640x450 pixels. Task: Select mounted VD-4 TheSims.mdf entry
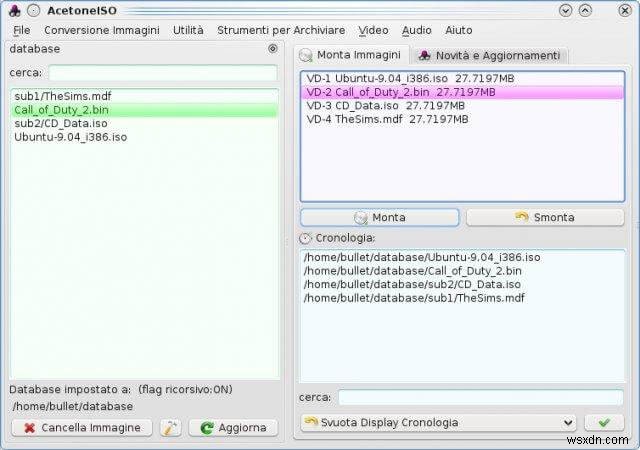click(462, 119)
